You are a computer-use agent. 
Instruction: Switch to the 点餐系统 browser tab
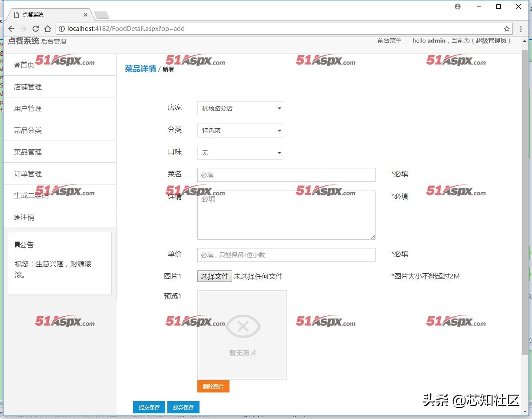click(x=35, y=13)
